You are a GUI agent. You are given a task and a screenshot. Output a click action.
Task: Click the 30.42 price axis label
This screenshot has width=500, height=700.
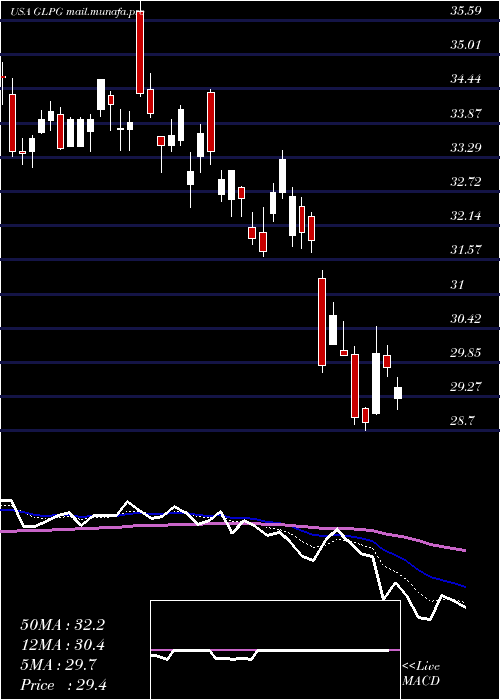tap(466, 319)
